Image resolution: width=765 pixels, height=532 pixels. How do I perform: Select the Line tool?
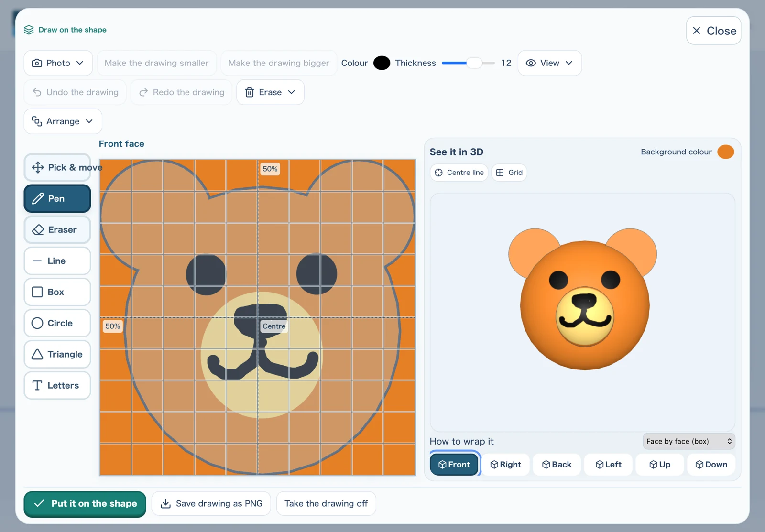(x=57, y=261)
